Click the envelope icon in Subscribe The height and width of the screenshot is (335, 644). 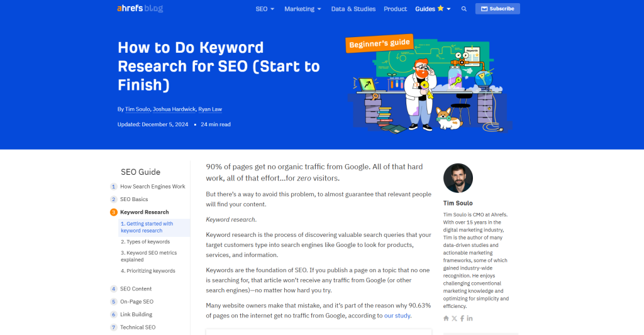point(484,9)
